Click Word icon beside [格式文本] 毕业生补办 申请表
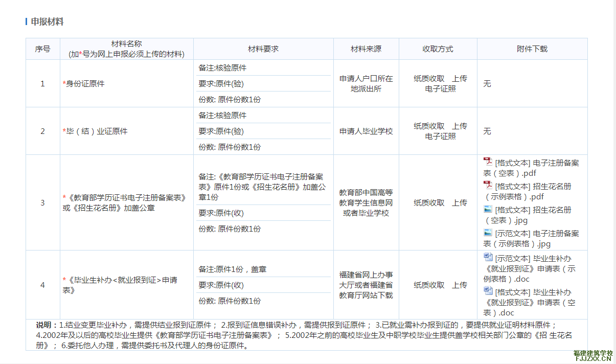Image resolution: width=616 pixels, height=364 pixels. tap(488, 291)
